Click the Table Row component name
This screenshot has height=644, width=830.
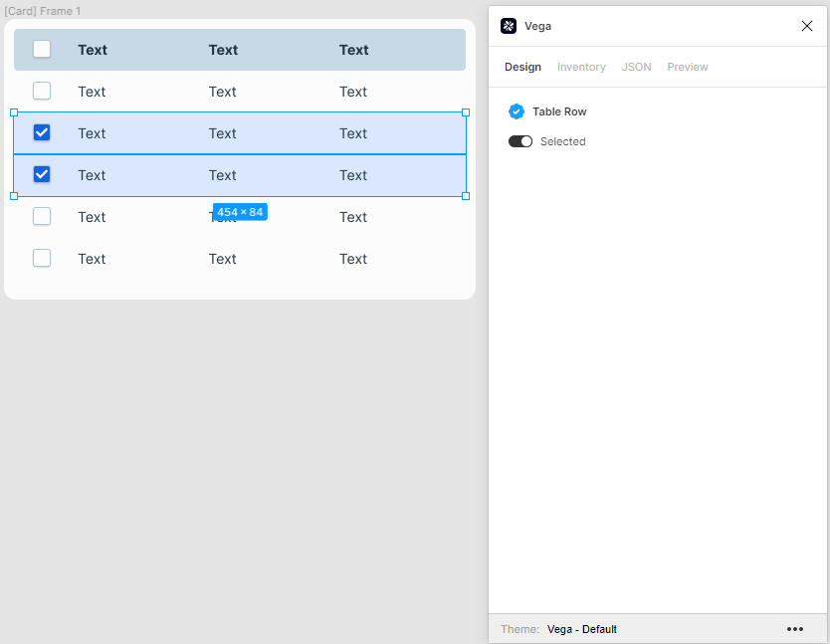(x=559, y=111)
